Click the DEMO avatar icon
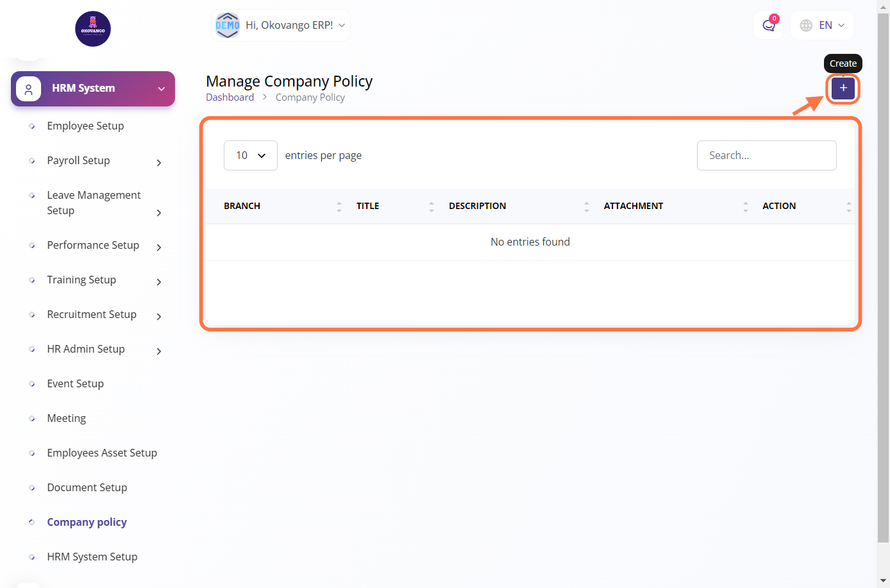The height and width of the screenshot is (588, 890). (x=228, y=26)
